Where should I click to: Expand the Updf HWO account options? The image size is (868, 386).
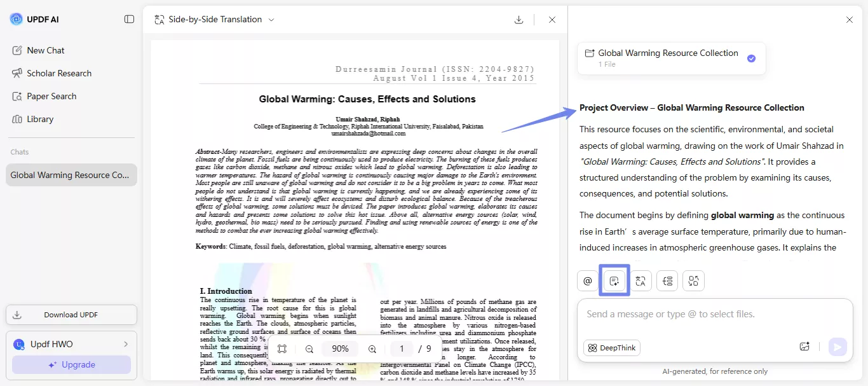[126, 343]
